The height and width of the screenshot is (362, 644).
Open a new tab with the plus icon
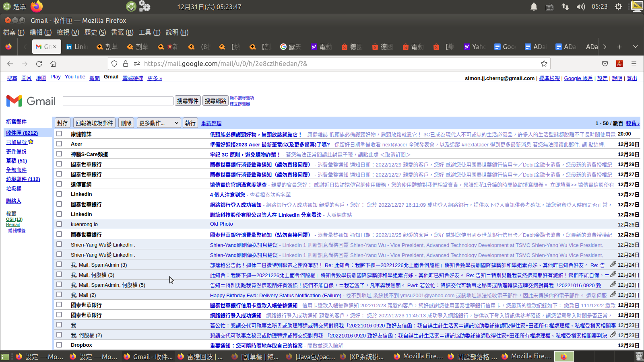pyautogui.click(x=619, y=47)
